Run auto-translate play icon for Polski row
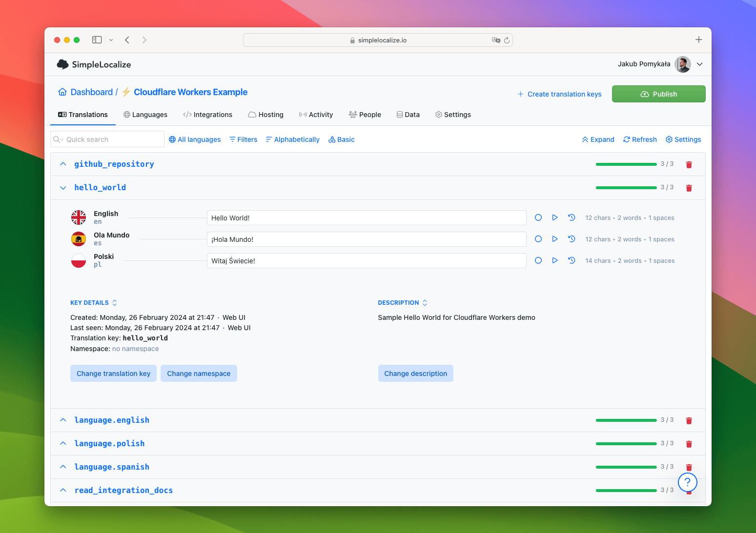 tap(555, 260)
